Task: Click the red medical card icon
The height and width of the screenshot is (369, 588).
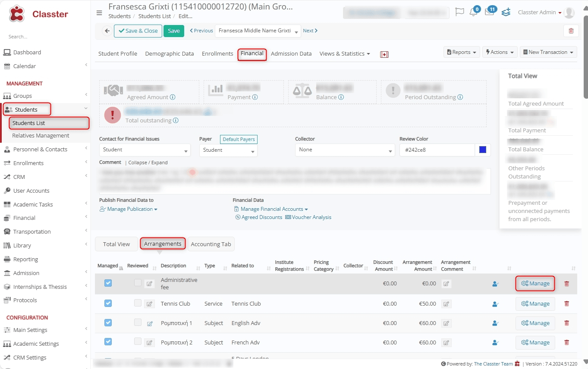Action: (384, 54)
